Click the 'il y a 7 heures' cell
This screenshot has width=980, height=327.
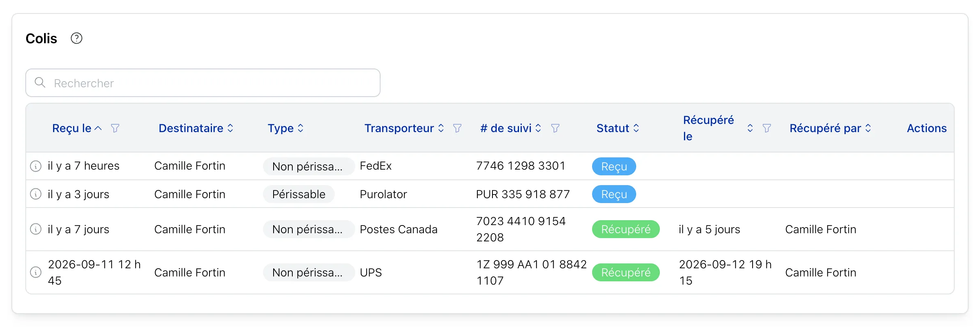click(x=84, y=166)
